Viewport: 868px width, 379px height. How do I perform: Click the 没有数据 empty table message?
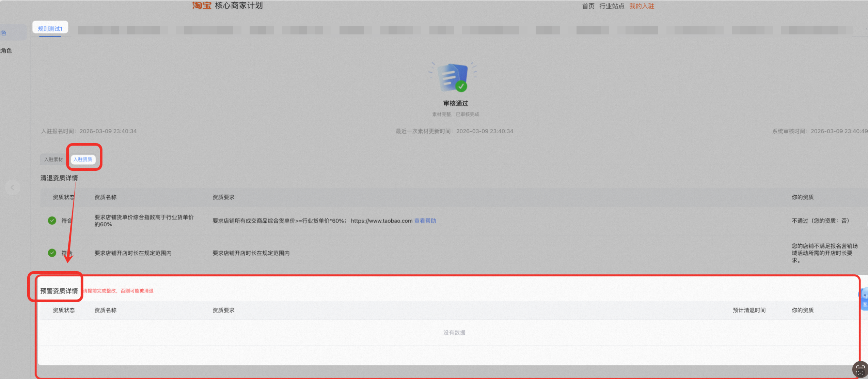coord(454,333)
